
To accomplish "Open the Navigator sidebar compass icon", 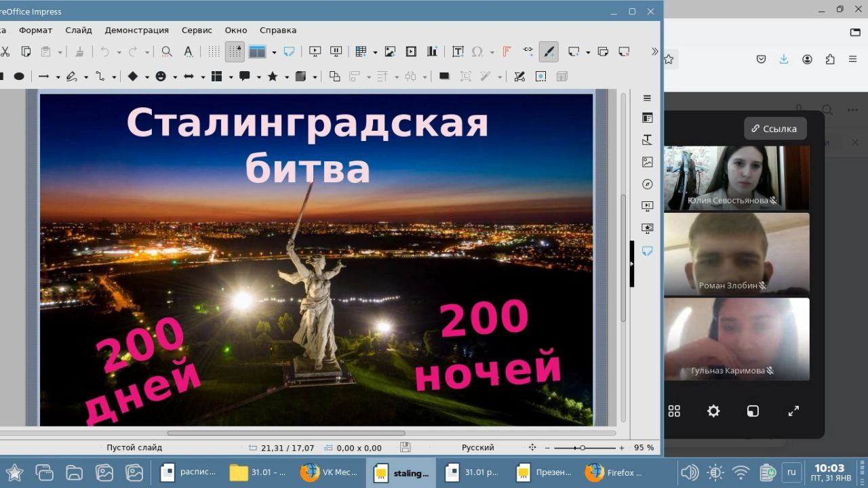I will tap(647, 184).
